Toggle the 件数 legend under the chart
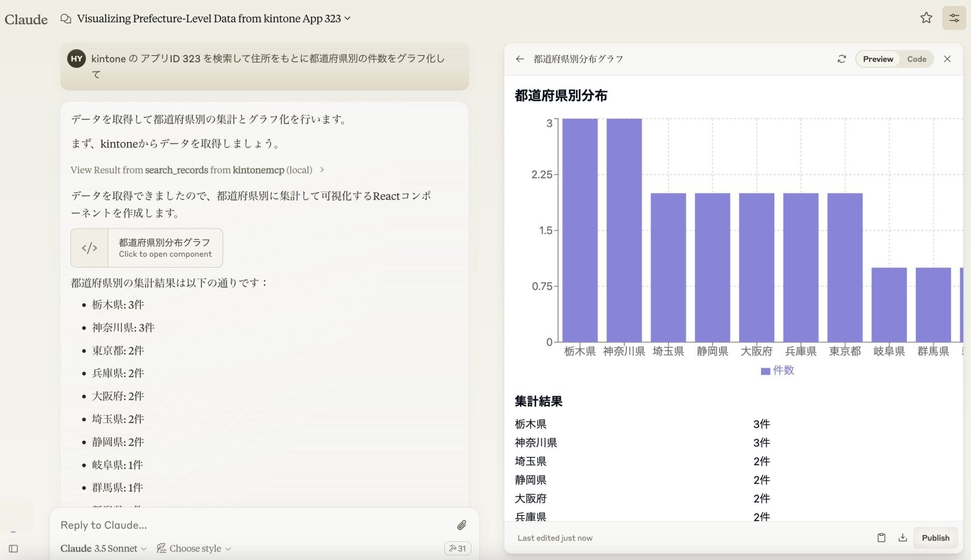971x560 pixels. [x=779, y=370]
